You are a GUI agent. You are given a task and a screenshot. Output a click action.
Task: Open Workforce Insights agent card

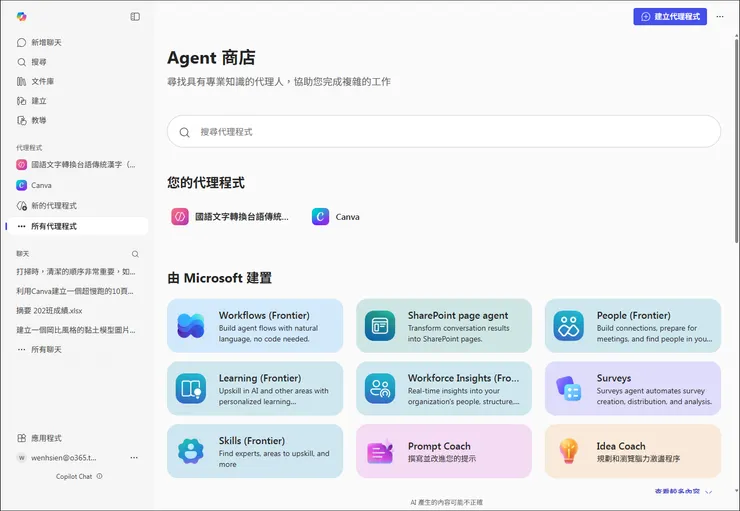pyautogui.click(x=444, y=388)
